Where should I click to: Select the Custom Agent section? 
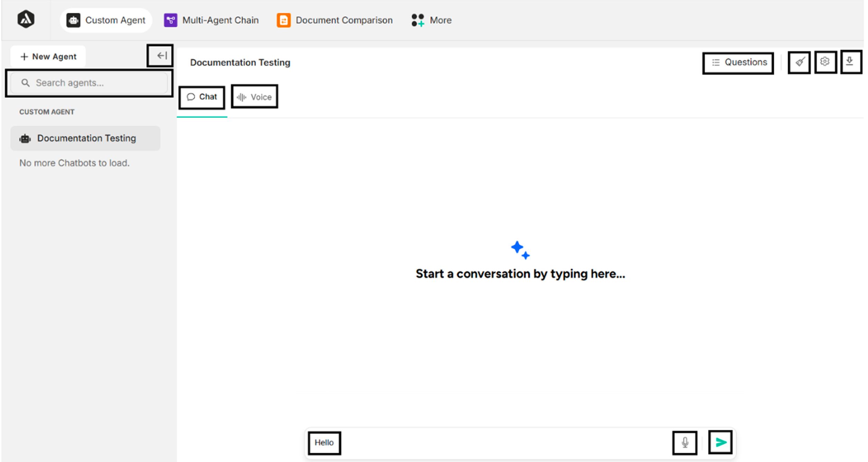(106, 20)
